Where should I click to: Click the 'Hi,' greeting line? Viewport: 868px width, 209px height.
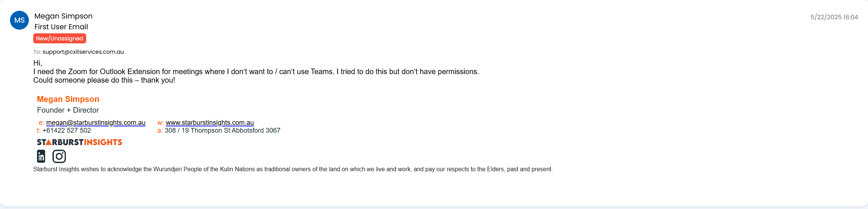(x=38, y=63)
